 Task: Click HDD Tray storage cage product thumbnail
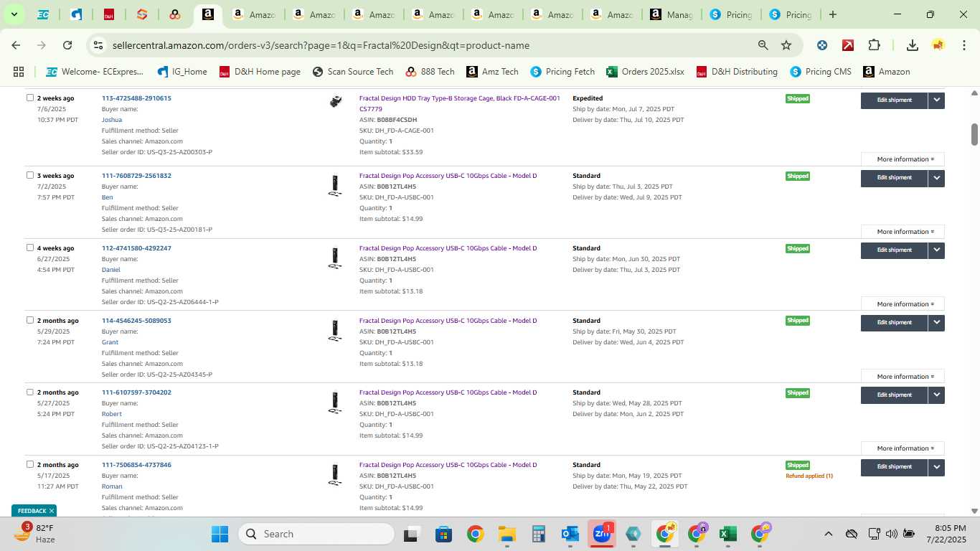(335, 102)
